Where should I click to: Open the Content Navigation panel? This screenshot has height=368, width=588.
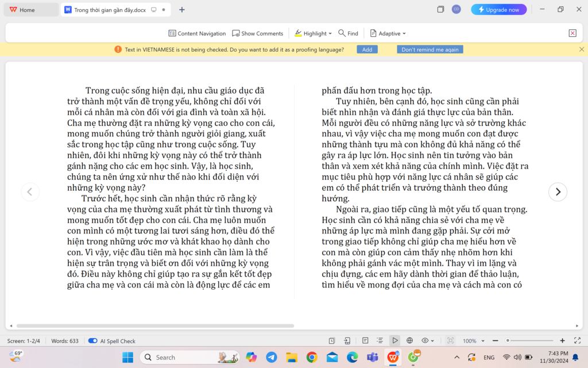coord(197,33)
